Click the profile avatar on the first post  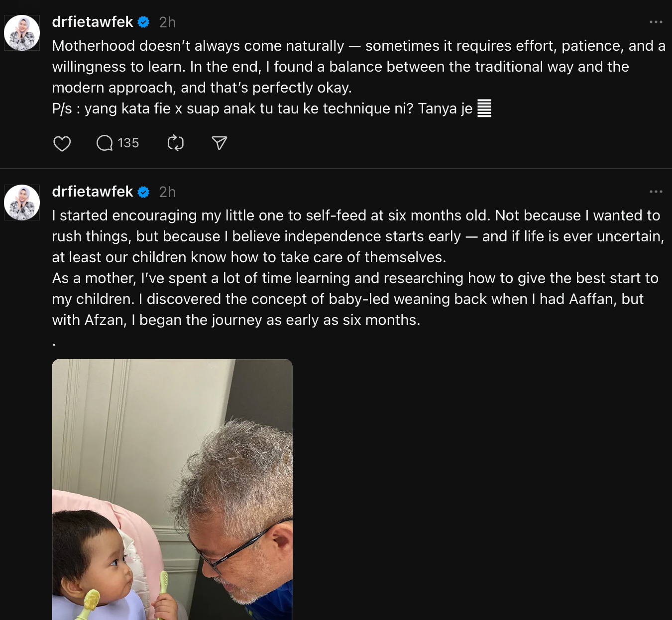[x=22, y=33]
